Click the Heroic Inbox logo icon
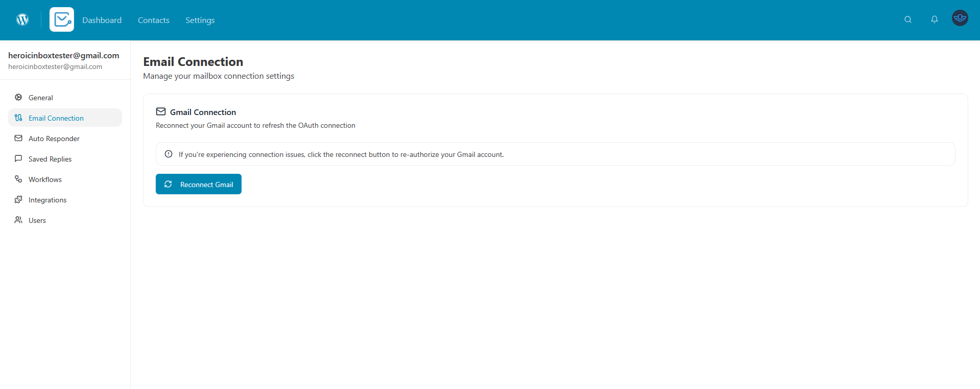The height and width of the screenshot is (389, 980). [62, 19]
